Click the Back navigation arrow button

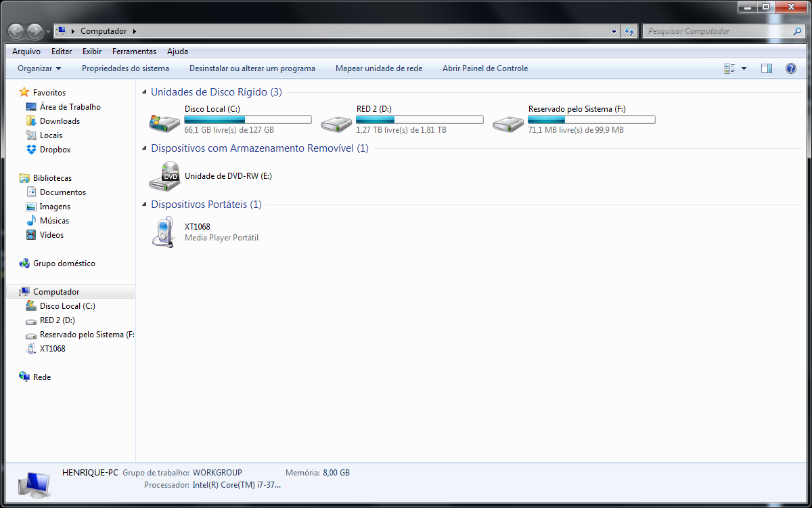(16, 31)
